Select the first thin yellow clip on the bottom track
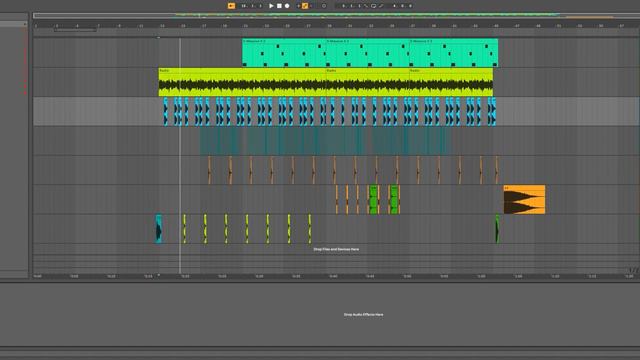This screenshot has width=640, height=360. [x=184, y=229]
